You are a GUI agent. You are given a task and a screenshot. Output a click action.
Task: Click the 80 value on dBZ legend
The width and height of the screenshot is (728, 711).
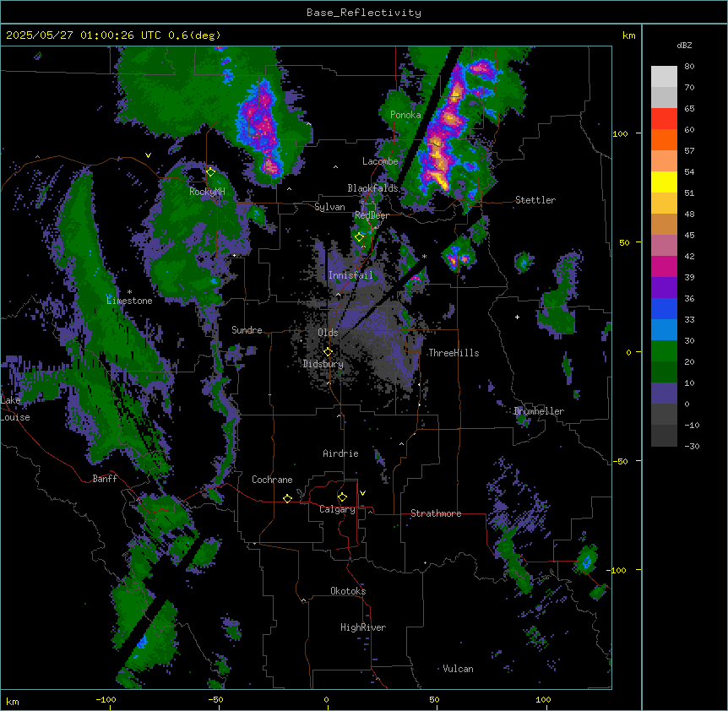pos(689,67)
